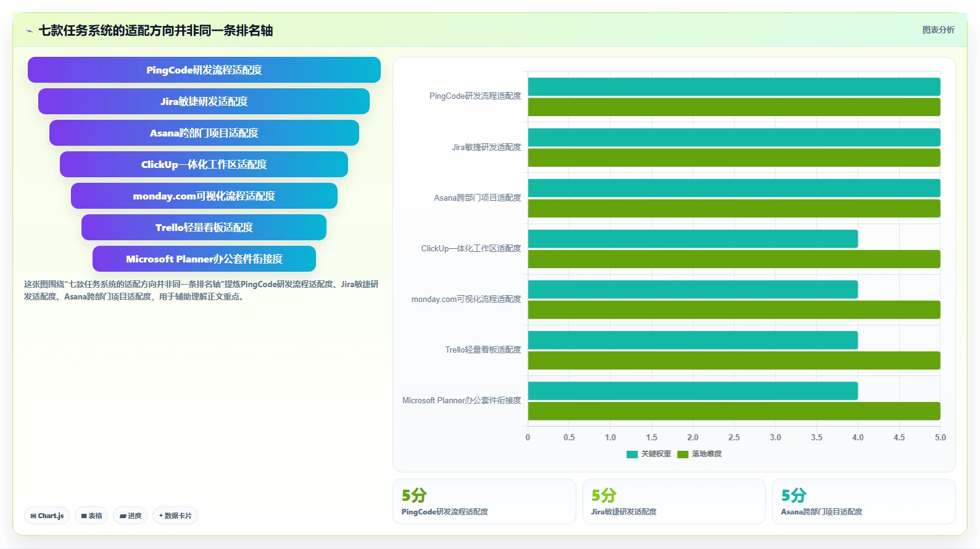Click the 表格 tag chip

coord(91,516)
